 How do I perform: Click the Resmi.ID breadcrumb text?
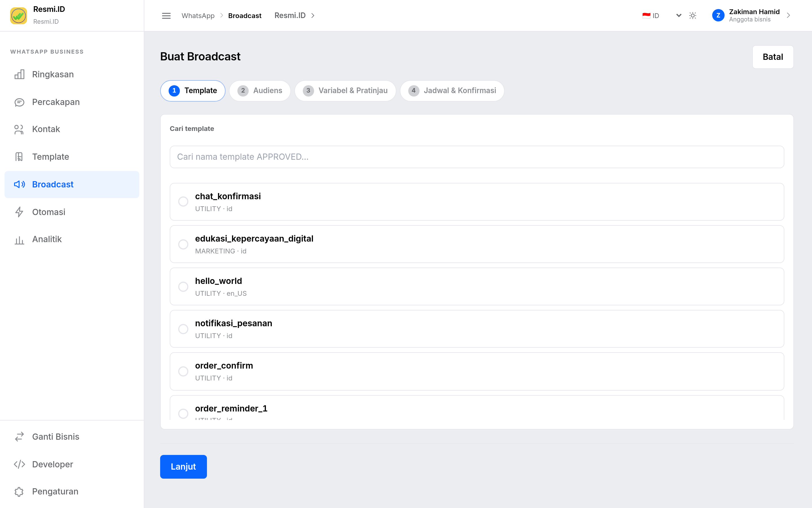[290, 16]
